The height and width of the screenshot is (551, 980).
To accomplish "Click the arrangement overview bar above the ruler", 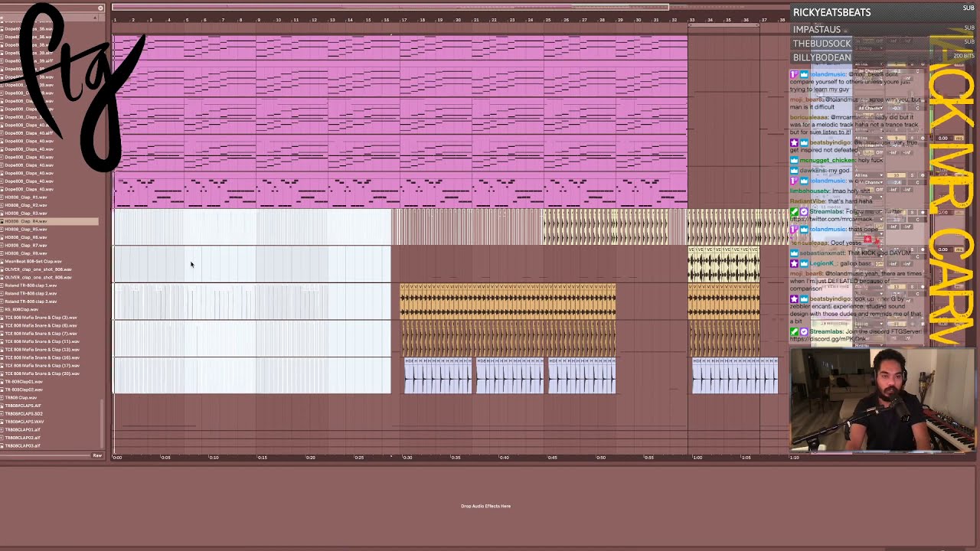I will [452, 8].
